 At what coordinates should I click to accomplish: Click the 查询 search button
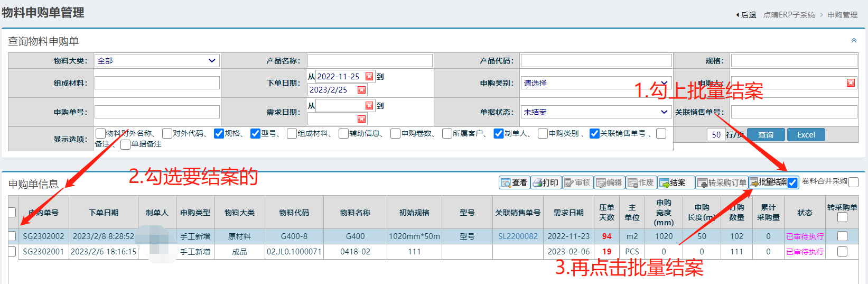766,135
